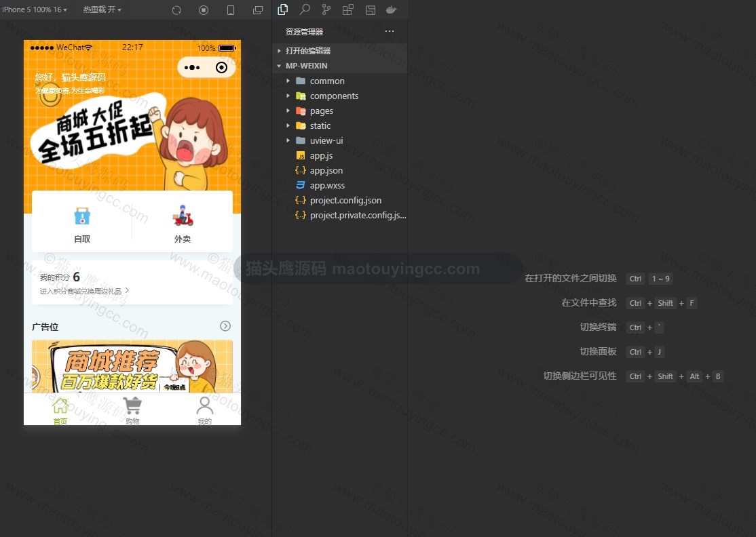The image size is (756, 537).
Task: Click the mini program close circle button
Action: click(221, 67)
